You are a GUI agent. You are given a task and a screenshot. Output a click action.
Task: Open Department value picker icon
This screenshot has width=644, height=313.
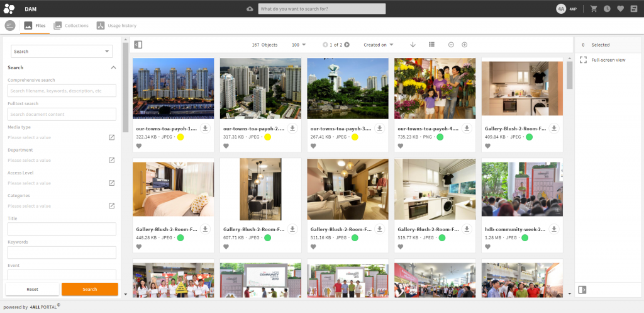coord(111,160)
